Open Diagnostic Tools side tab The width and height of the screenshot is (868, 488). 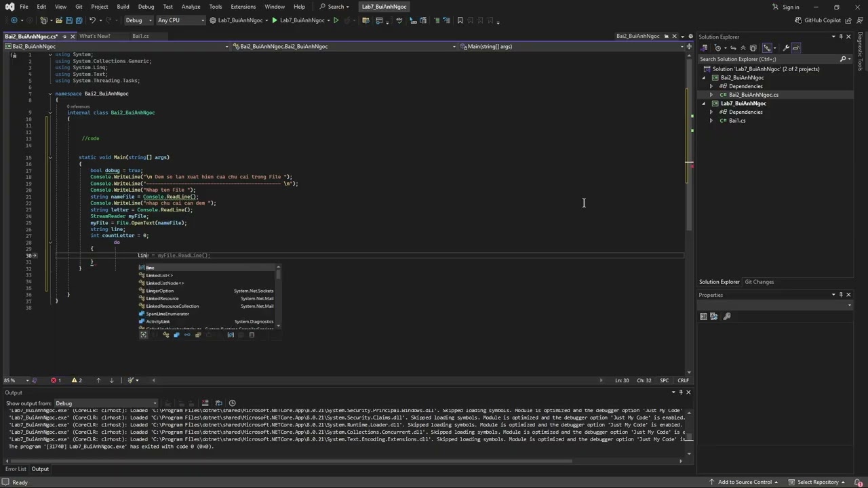click(x=860, y=52)
